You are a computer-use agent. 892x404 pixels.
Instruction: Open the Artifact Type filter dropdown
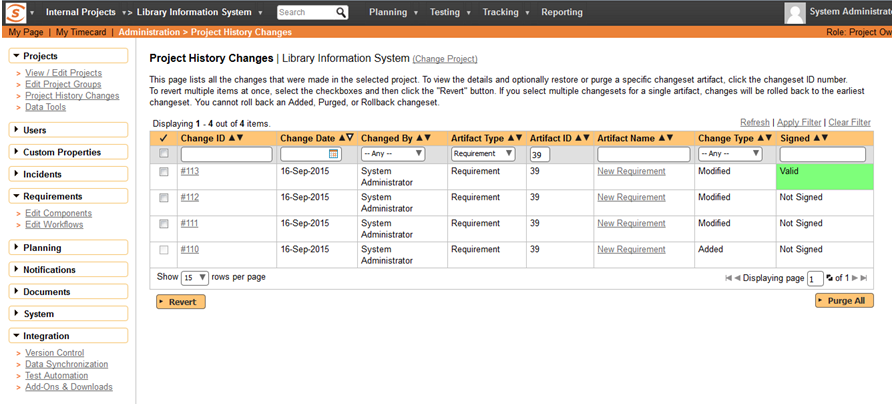[x=483, y=154]
